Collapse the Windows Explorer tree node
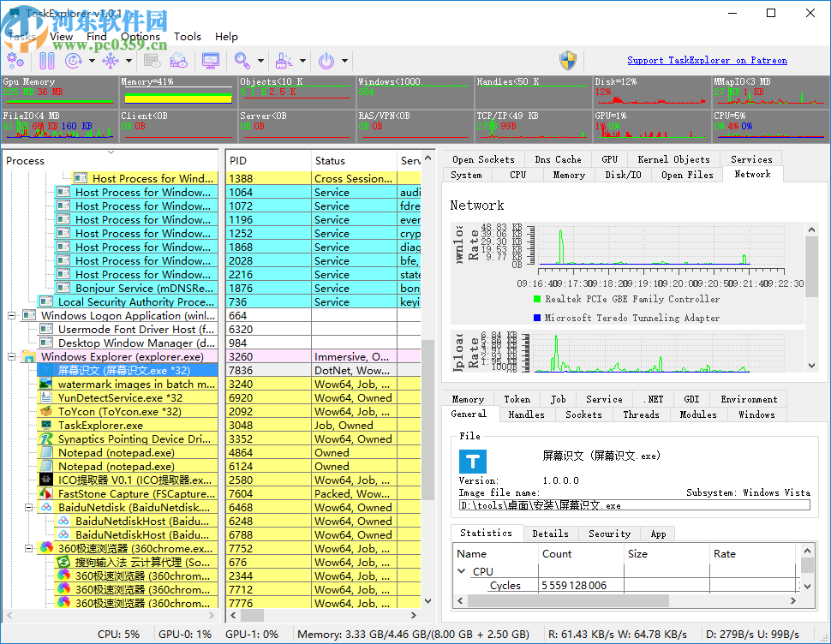Image resolution: width=831 pixels, height=644 pixels. pos(13,356)
